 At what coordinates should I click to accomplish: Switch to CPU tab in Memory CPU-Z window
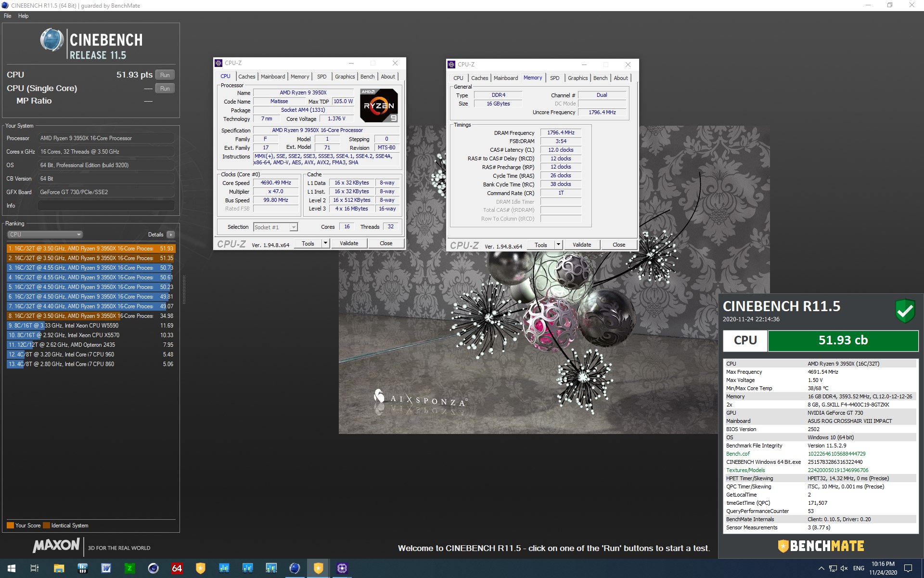tap(458, 78)
